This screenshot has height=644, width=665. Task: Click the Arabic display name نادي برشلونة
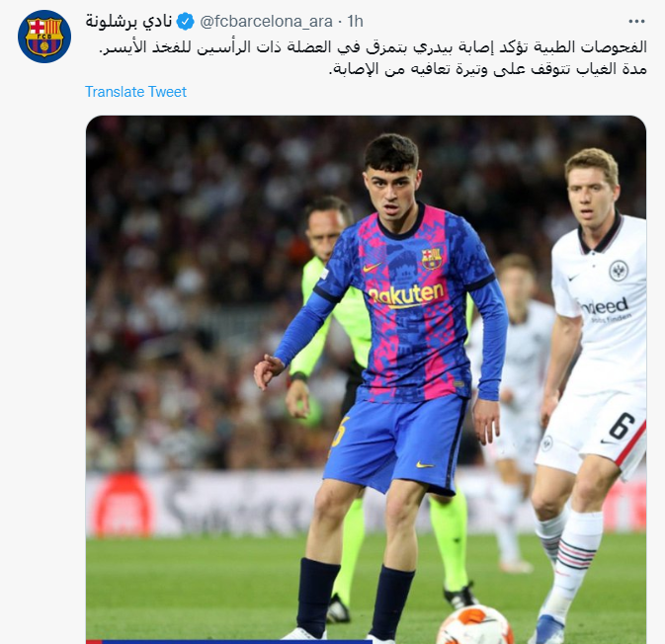[x=128, y=21]
